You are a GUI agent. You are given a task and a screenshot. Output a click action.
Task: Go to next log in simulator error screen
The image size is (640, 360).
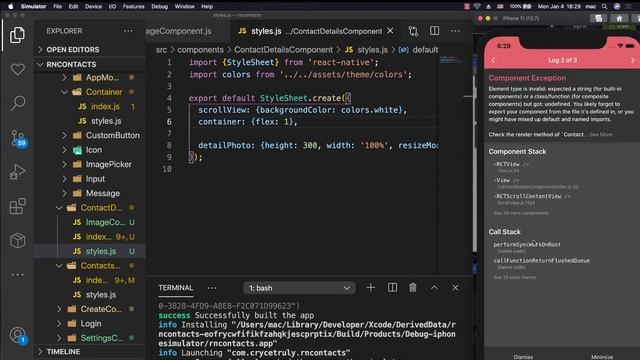(x=633, y=60)
